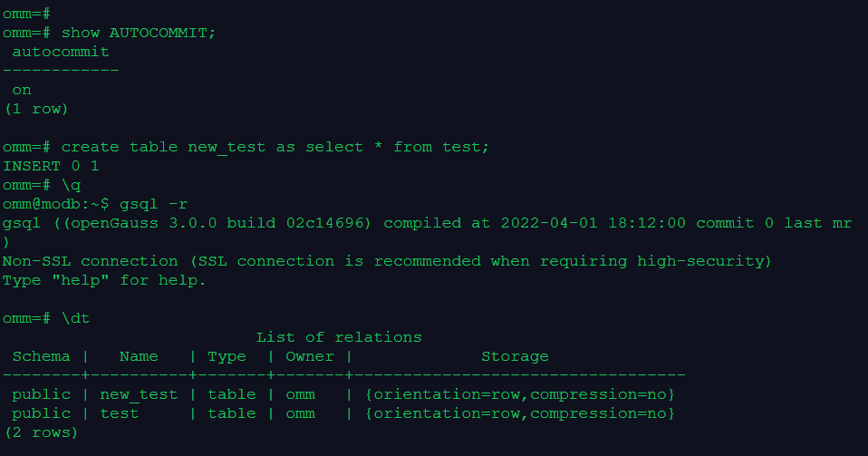Click the '(1 row)' result count

[x=36, y=109]
